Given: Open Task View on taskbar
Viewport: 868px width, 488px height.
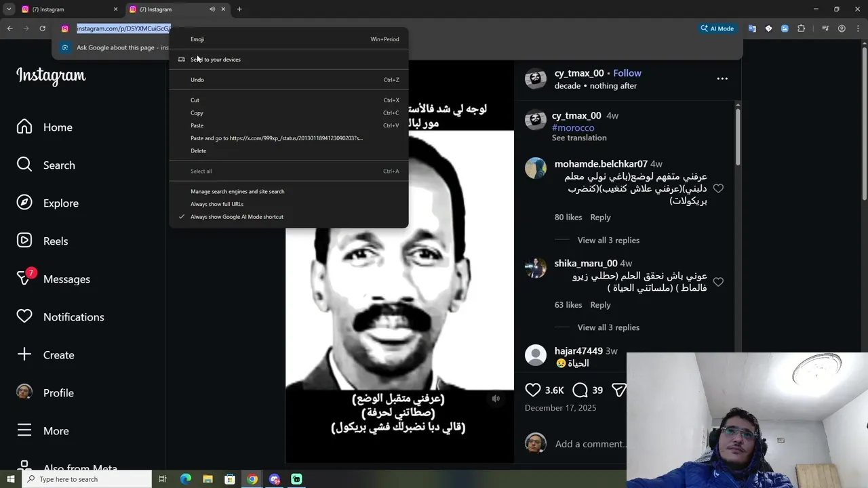Looking at the screenshot, I should coord(163,479).
